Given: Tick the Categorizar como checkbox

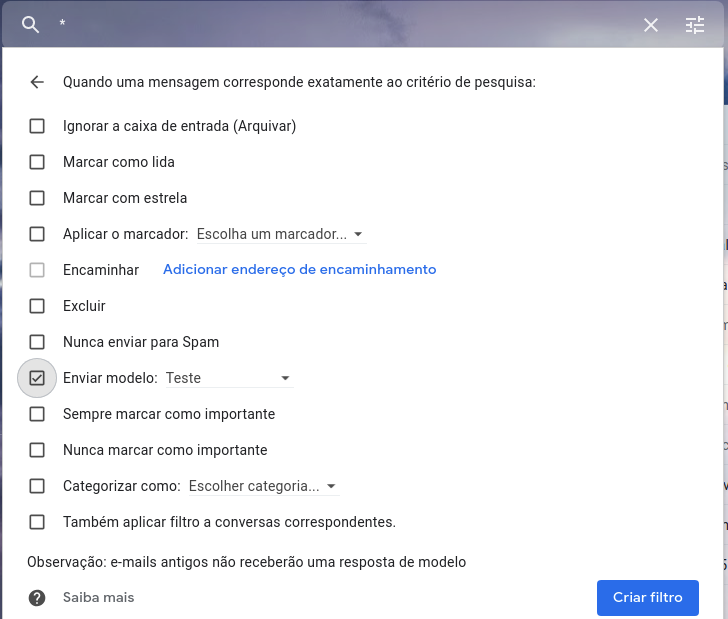Looking at the screenshot, I should tap(37, 486).
